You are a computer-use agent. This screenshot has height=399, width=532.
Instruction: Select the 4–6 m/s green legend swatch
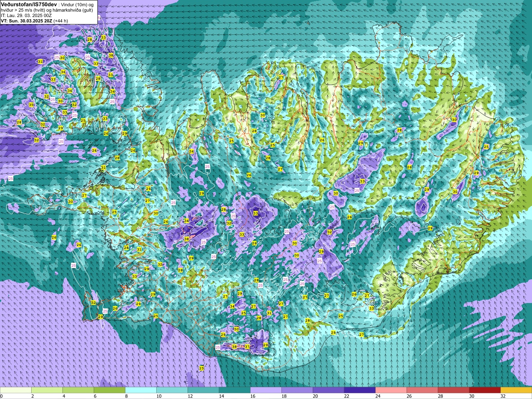point(78,390)
